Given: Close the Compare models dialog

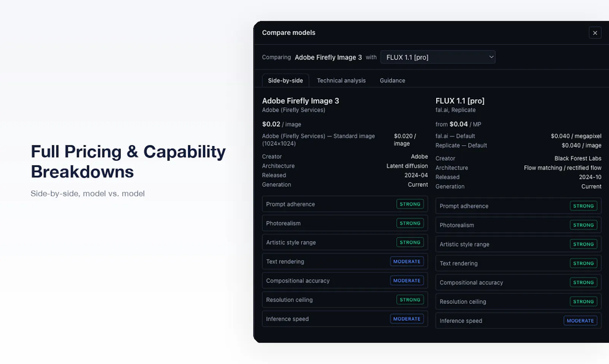Looking at the screenshot, I should [595, 33].
